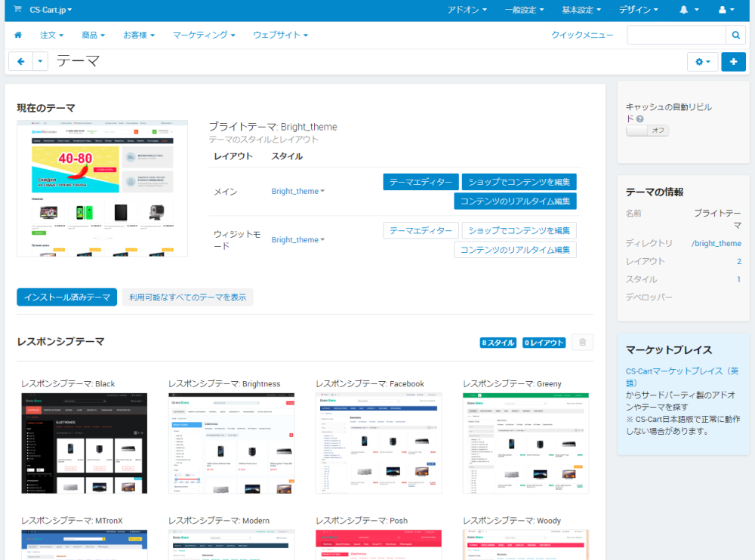Open the 商品 menu
Screen dimensions: 755x560
coord(93,35)
